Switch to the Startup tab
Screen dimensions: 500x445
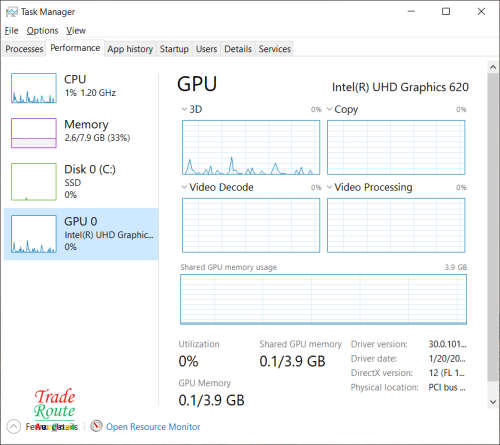click(x=174, y=49)
